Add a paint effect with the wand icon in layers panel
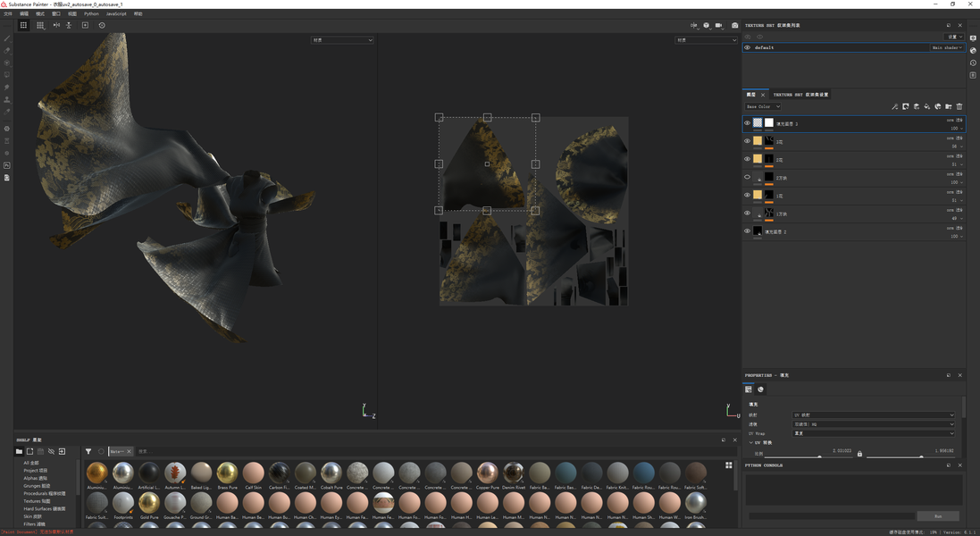980x536 pixels. [x=895, y=107]
